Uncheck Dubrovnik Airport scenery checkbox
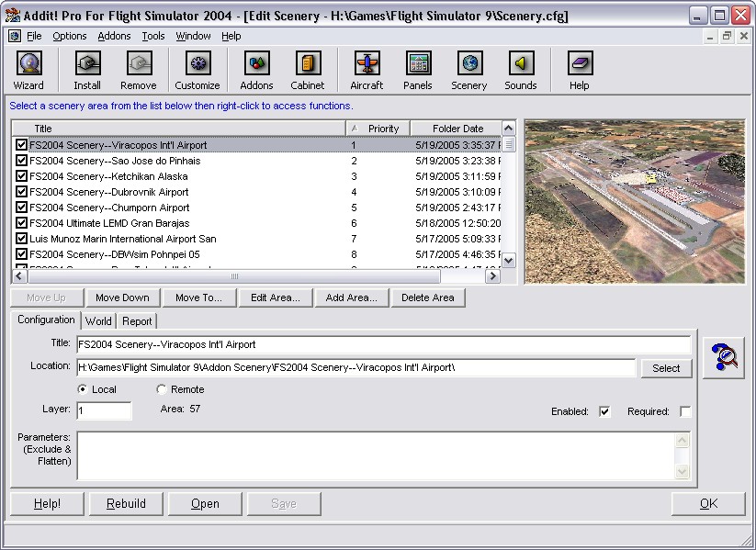Image resolution: width=756 pixels, height=550 pixels. click(21, 191)
